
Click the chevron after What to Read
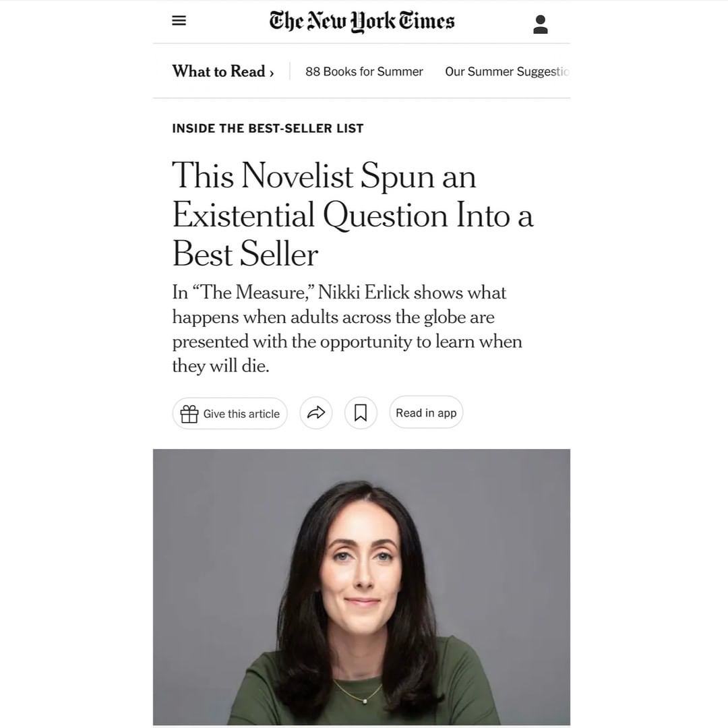272,73
